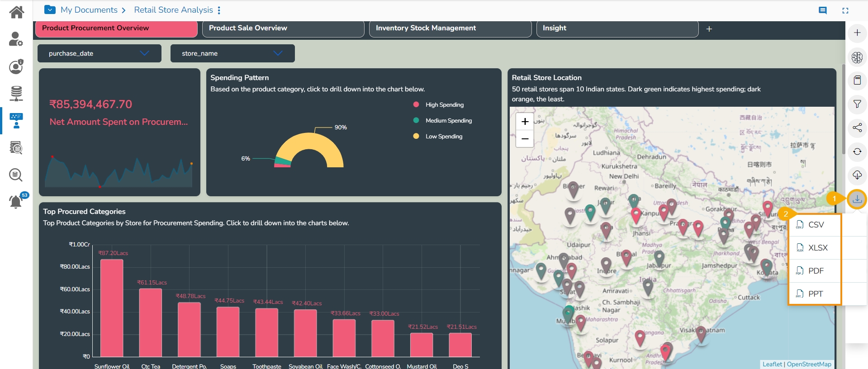Click the refresh icon in right toolbar
Screen dimensions: 868x369
click(x=857, y=151)
